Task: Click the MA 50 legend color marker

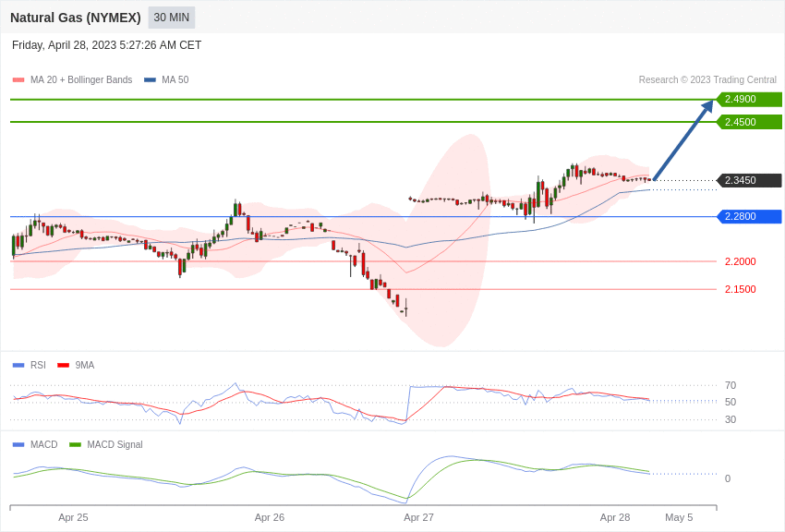Action: tap(150, 80)
